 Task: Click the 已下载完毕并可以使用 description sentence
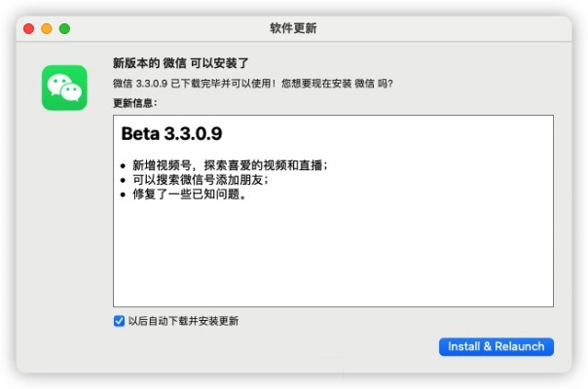coord(204,84)
